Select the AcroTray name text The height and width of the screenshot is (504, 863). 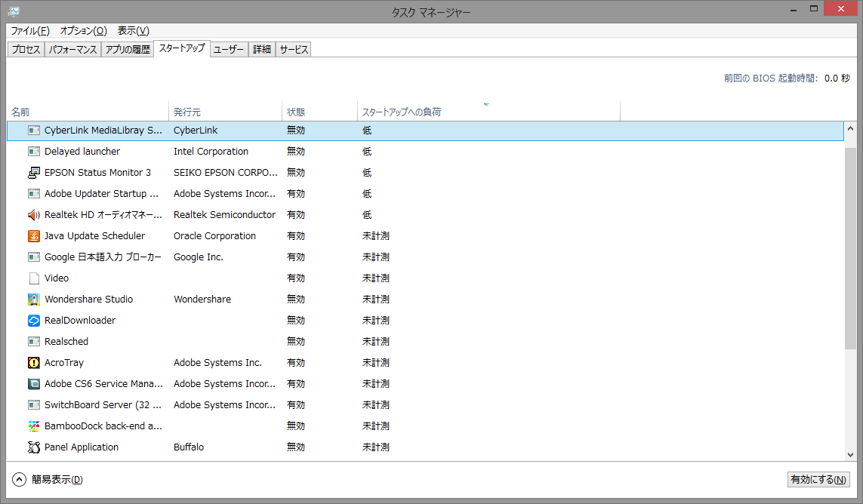point(64,363)
